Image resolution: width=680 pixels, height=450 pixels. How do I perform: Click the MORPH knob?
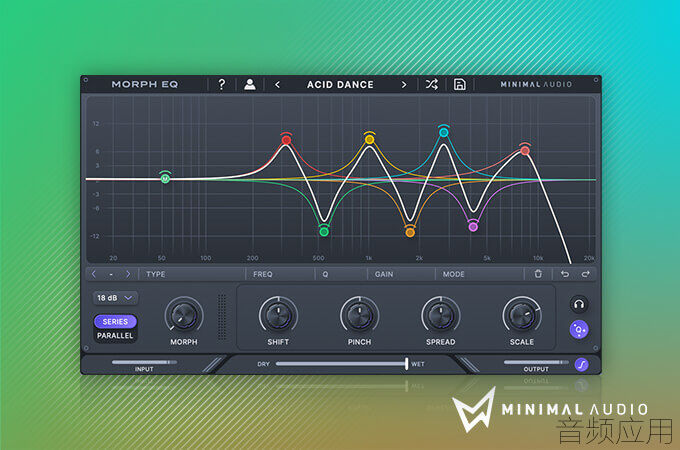pos(184,316)
